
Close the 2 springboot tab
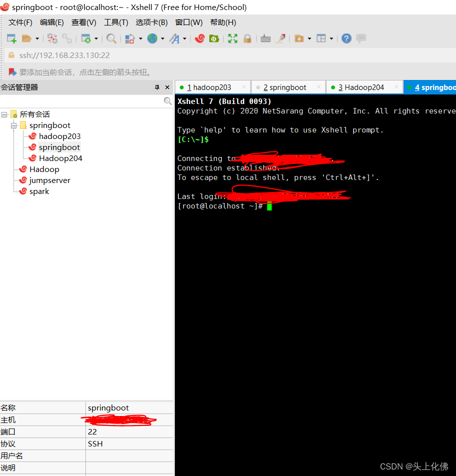pos(319,87)
